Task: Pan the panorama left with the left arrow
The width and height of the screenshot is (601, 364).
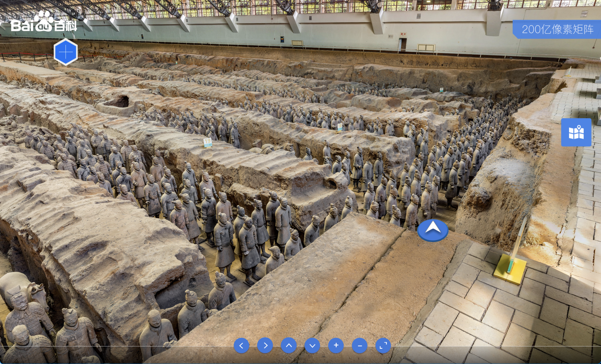Action: click(x=241, y=346)
